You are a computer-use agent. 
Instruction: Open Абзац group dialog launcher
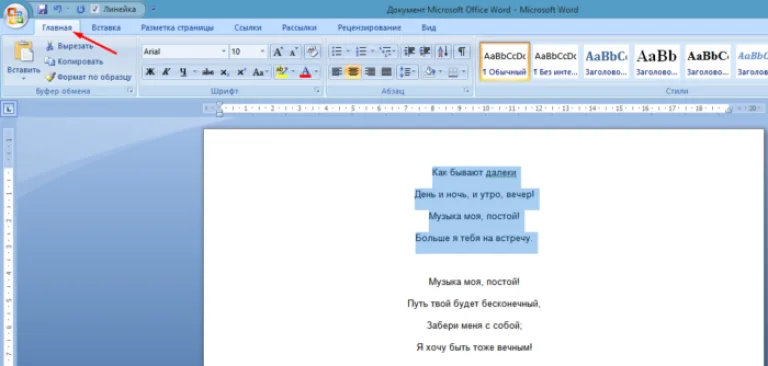(466, 91)
